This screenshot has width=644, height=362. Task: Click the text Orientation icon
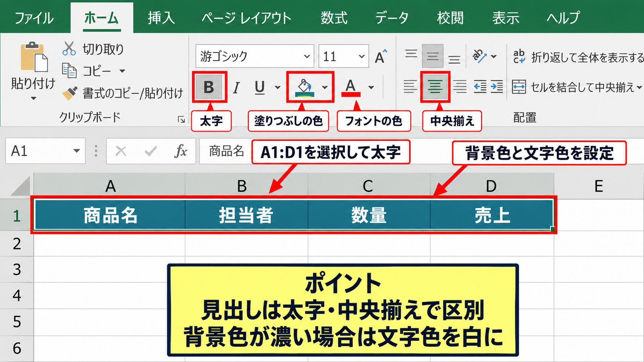click(480, 57)
